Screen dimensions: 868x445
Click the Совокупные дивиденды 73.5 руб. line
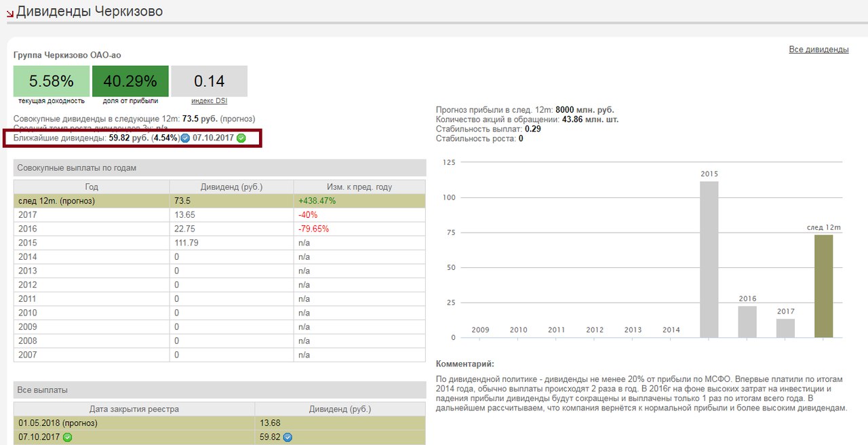coord(134,119)
